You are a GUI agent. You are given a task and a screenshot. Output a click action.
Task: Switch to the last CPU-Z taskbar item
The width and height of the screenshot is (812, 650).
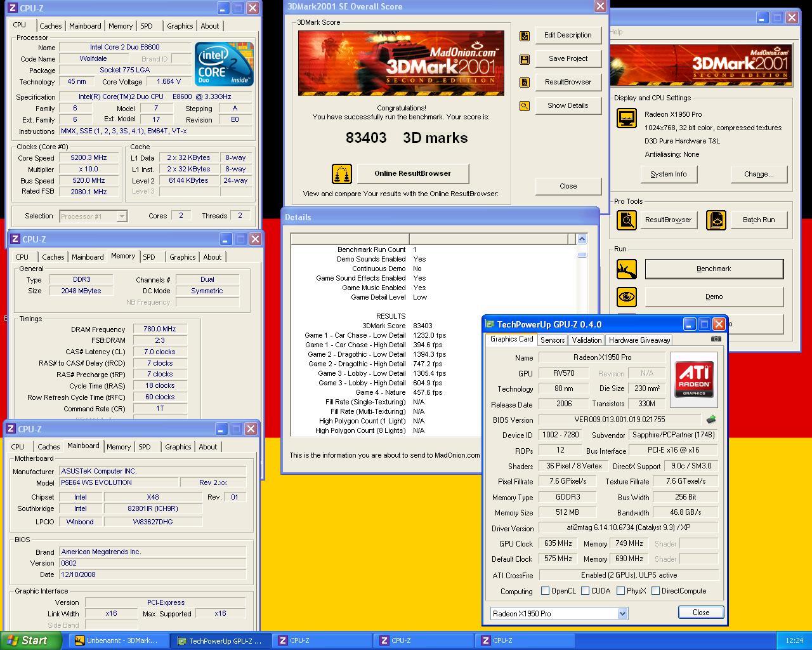pos(525,641)
